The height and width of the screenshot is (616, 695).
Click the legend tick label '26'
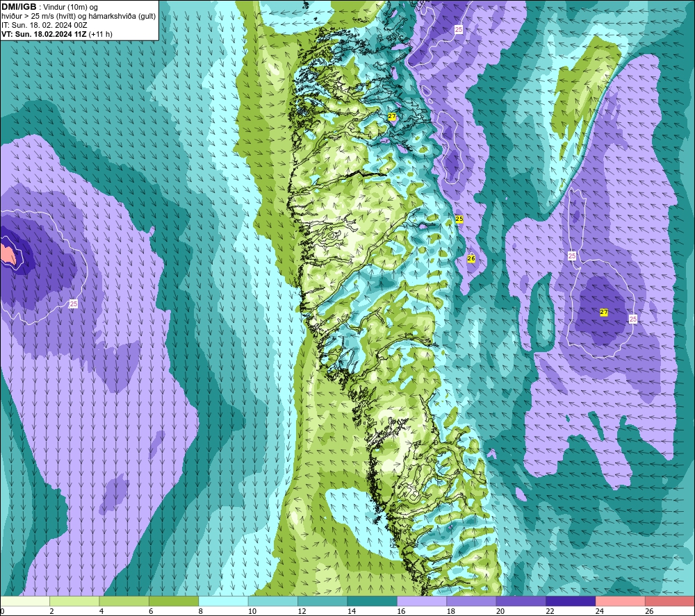[649, 611]
